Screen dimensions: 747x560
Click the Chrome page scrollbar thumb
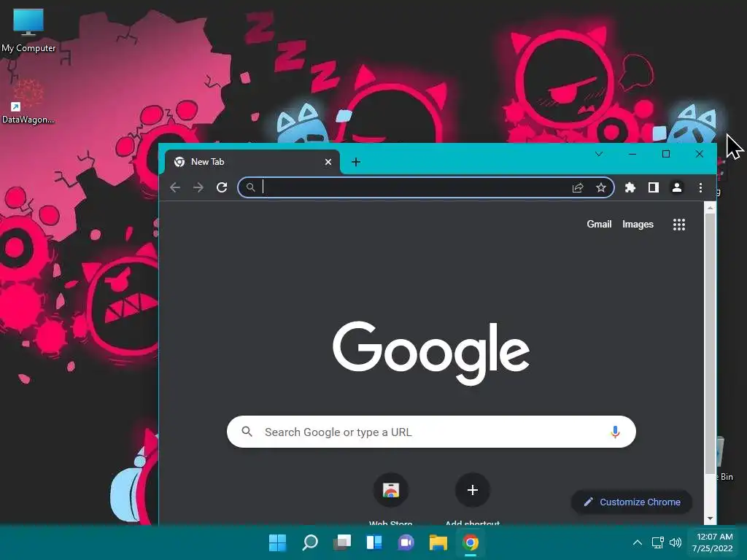710,344
